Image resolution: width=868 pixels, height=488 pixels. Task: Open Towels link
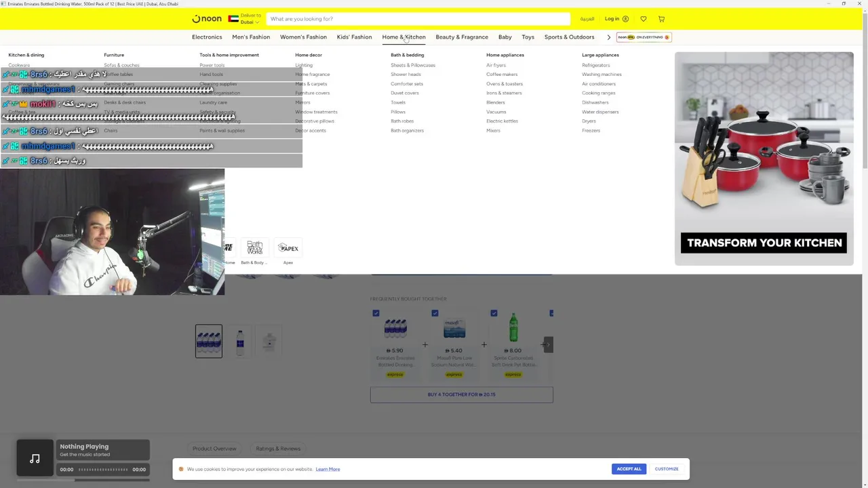coord(398,102)
